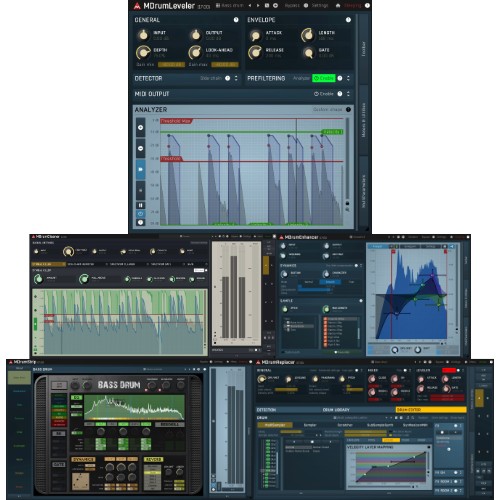
Task: Open help icon of ENVELOPE panel
Action: point(348,20)
